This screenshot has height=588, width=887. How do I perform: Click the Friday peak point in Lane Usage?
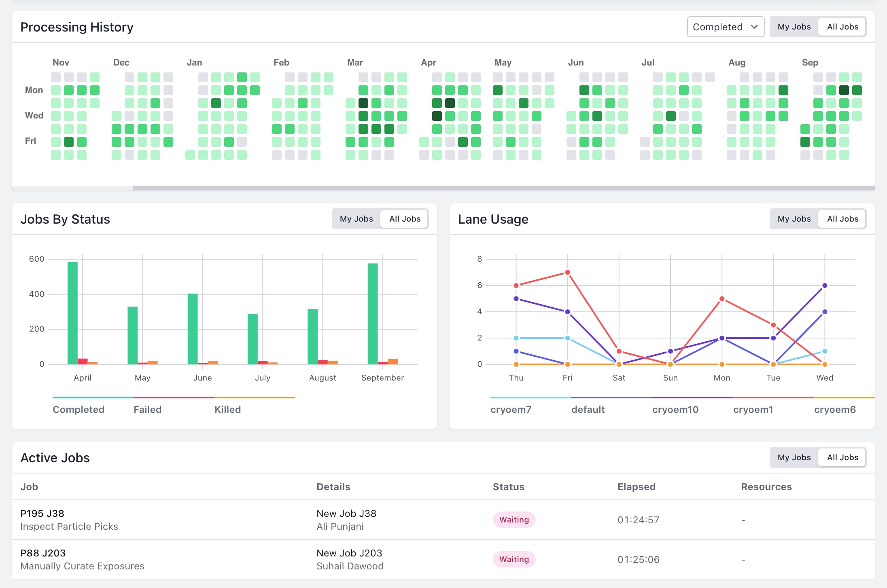click(567, 273)
